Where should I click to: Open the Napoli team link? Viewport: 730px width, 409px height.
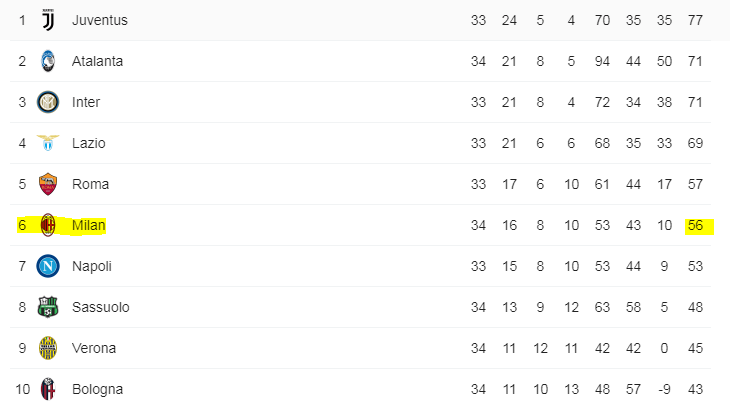coord(92,266)
